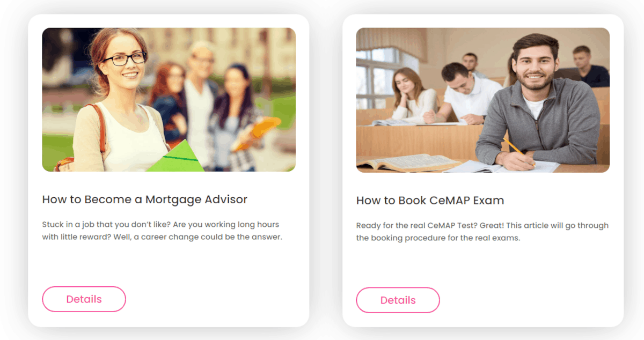Click the "Ready for the real CeMAP Test" description
Screen dimensions: 644x340
point(482,232)
